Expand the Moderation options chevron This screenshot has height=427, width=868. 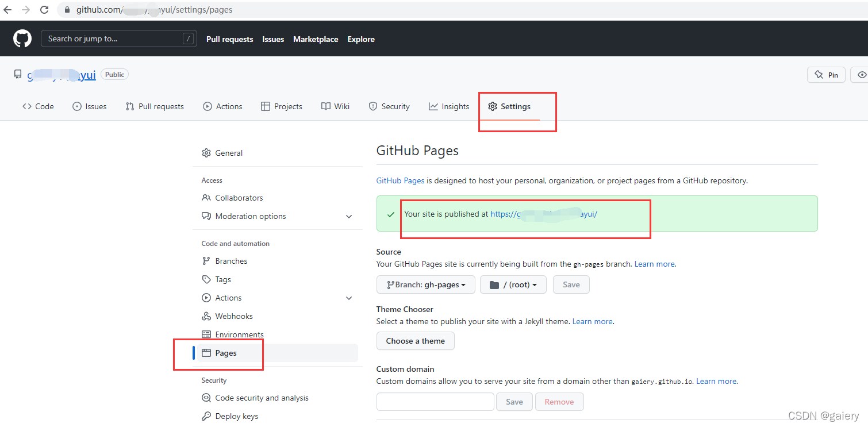[x=349, y=216]
